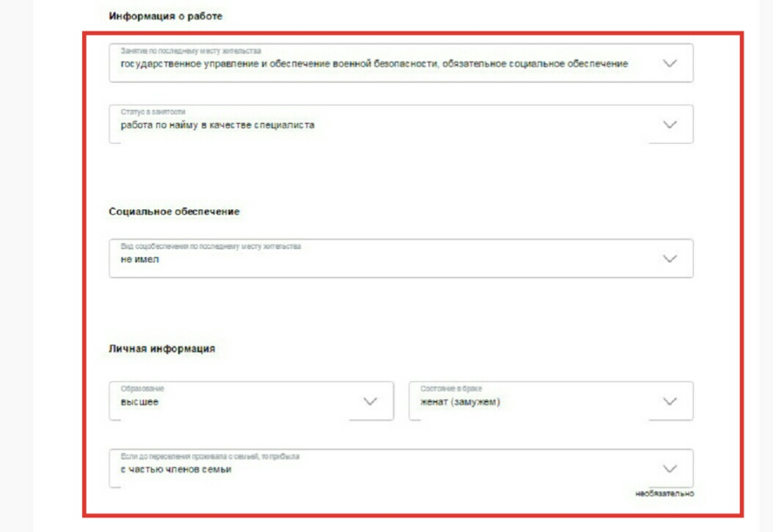Click chevron arrow next to 'с частью членов семьи'

coord(670,469)
